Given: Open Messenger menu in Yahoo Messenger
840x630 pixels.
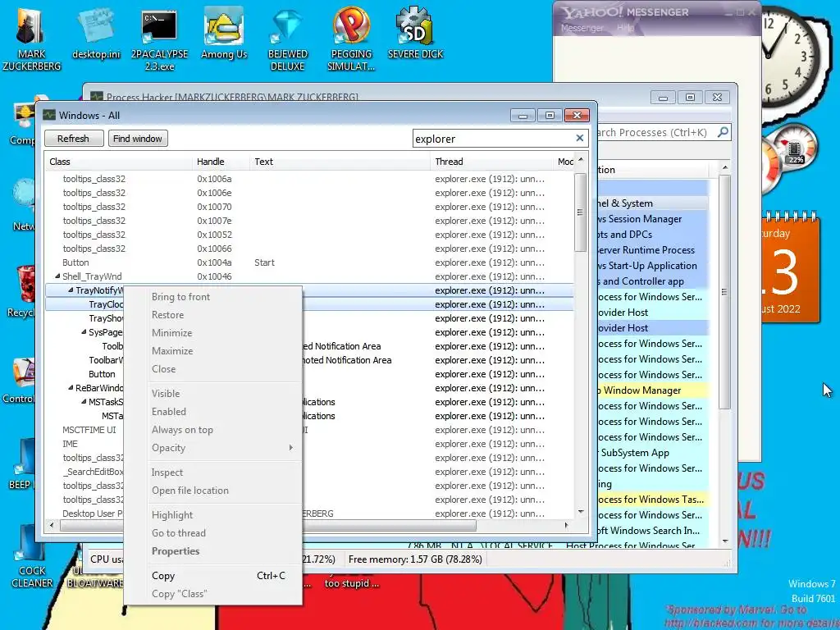Looking at the screenshot, I should click(x=582, y=28).
